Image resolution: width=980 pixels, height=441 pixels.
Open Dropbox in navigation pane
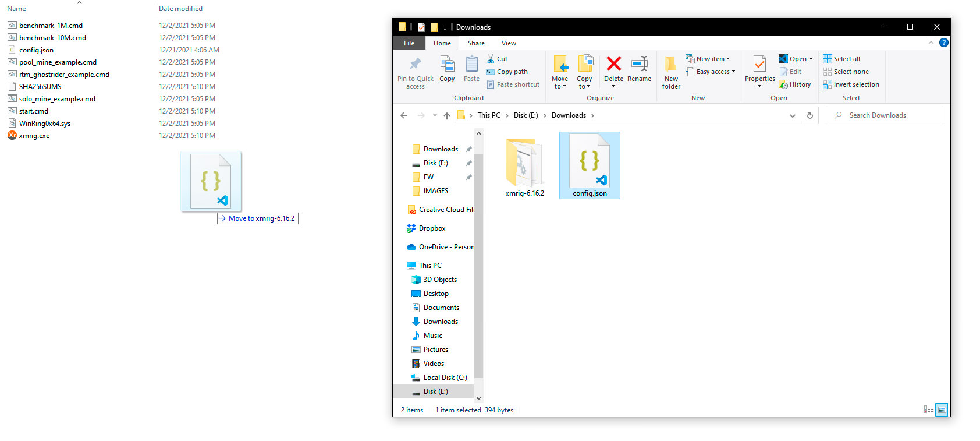432,228
